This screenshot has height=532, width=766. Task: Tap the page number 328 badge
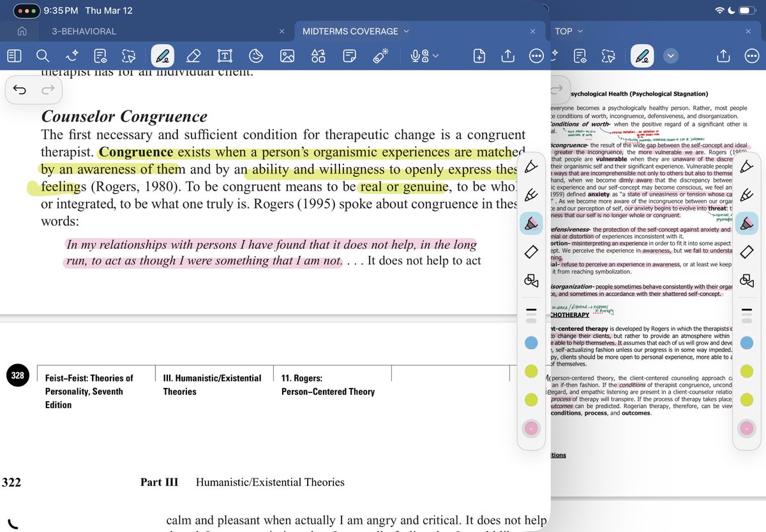pyautogui.click(x=17, y=376)
